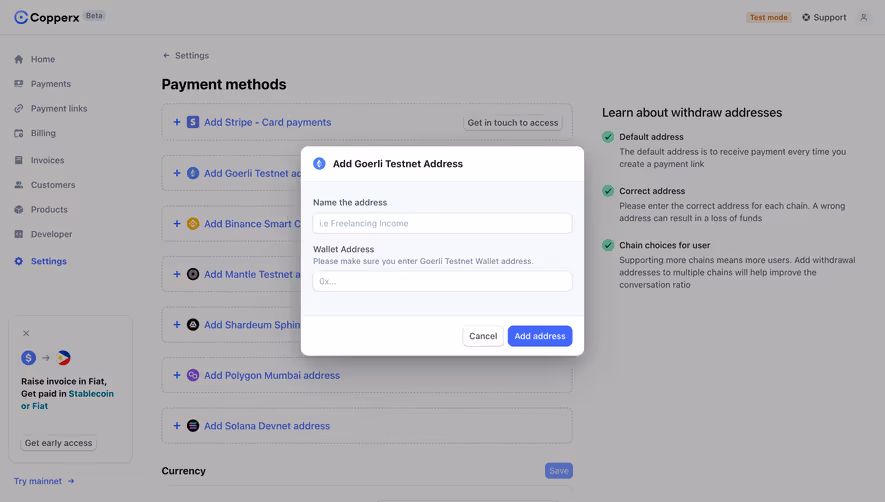Open Billing in the sidebar
885x502 pixels.
(x=43, y=133)
